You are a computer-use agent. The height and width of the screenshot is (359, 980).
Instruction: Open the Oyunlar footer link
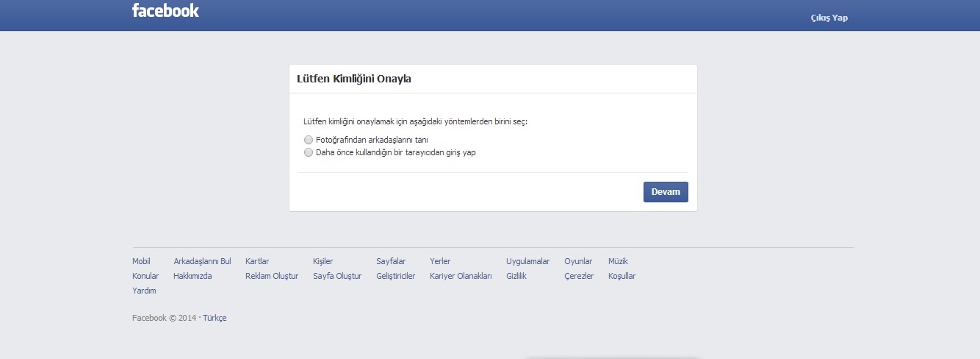click(x=578, y=261)
